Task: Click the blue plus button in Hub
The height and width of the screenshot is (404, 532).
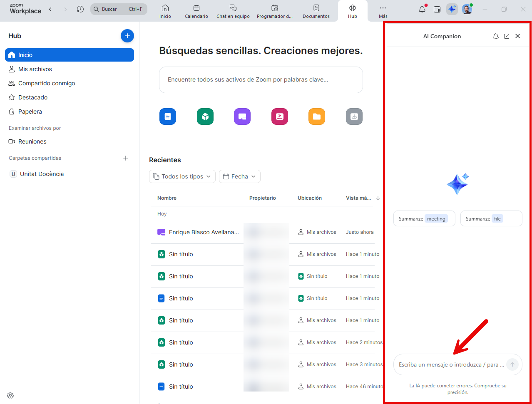Action: point(127,36)
